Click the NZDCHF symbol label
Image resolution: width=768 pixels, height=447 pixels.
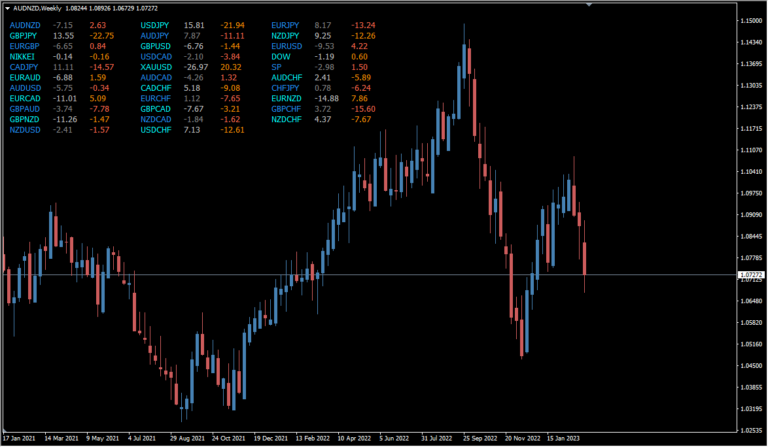(287, 120)
